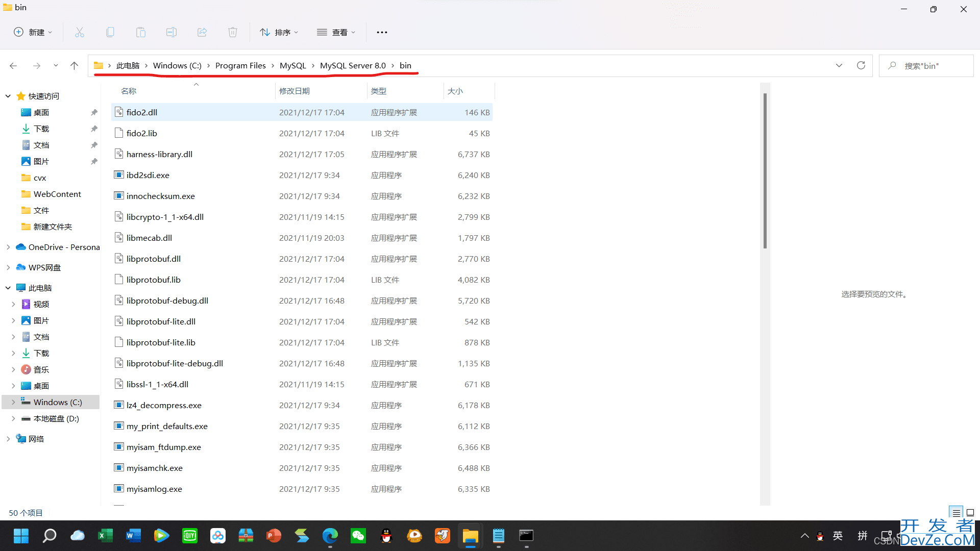This screenshot has height=551, width=980.
Task: Open WeChat from the taskbar
Action: [x=358, y=536]
